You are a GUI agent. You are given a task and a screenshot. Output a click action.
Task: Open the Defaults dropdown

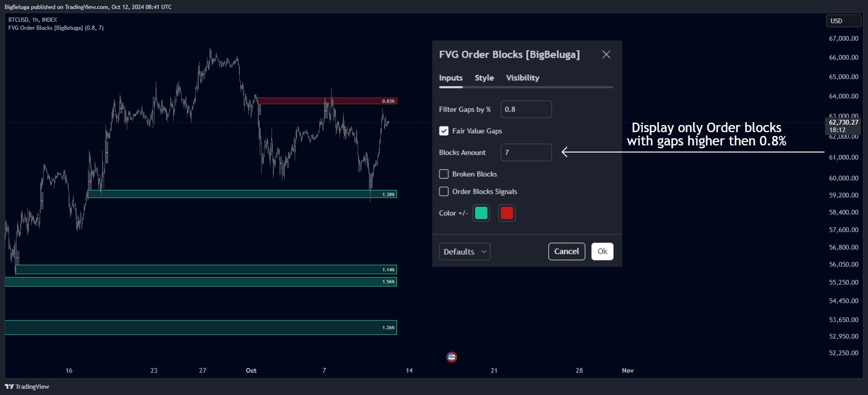tap(465, 251)
